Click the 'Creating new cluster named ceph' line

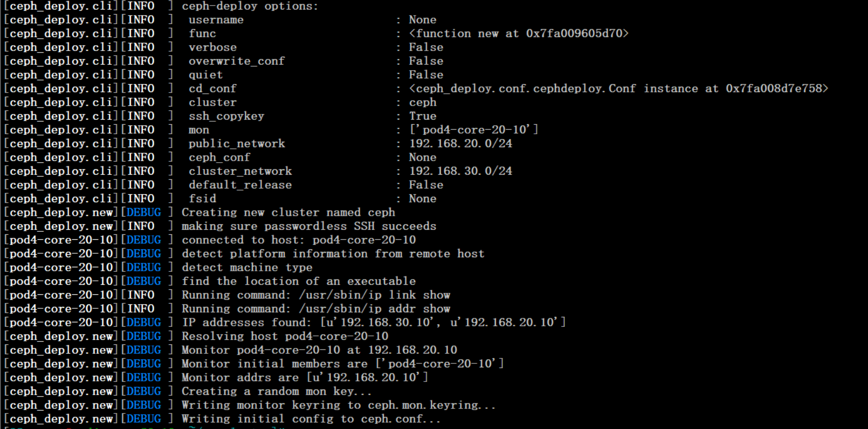(x=288, y=213)
